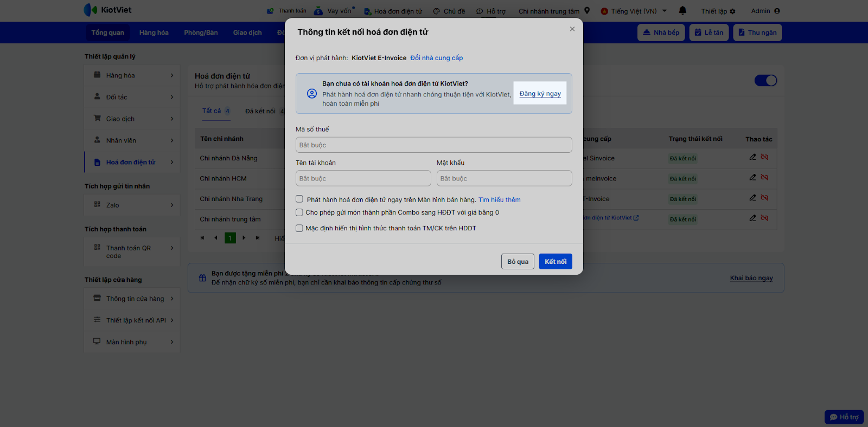The height and width of the screenshot is (427, 868).
Task: Disconnect Chi nhánh Nha Trang link icon
Action: 764,198
